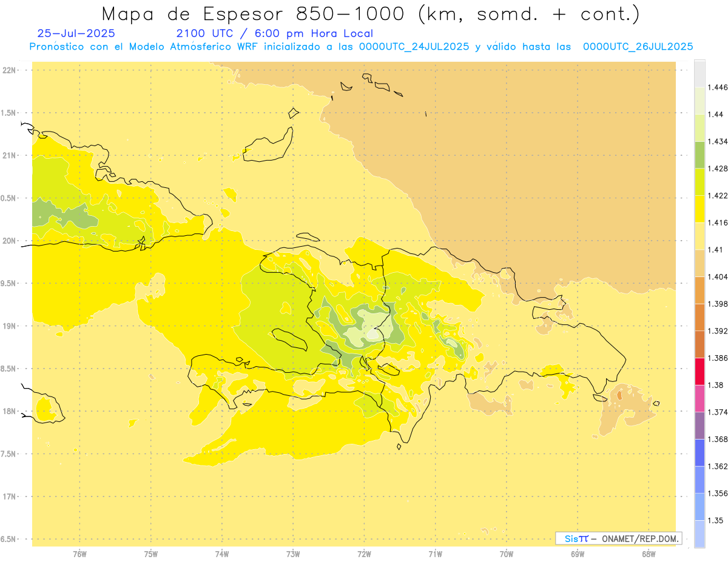Viewport: 728px width, 562px height.
Task: Pick the purple swatch between 1.368 and 1.374
Action: 699,425
